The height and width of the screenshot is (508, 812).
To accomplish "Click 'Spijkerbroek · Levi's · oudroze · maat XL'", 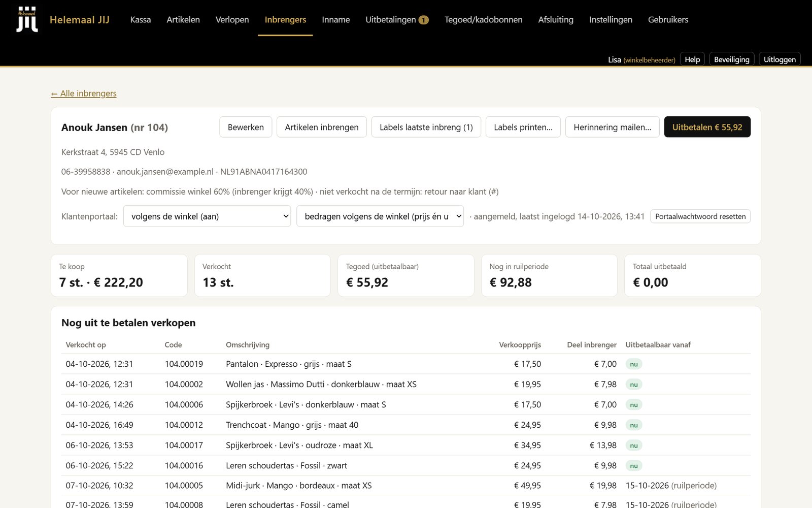I will (299, 445).
